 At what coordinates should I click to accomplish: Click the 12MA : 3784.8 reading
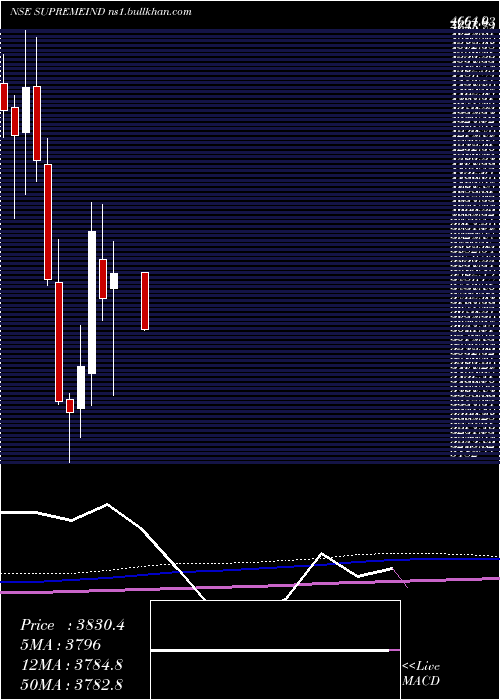(71, 665)
